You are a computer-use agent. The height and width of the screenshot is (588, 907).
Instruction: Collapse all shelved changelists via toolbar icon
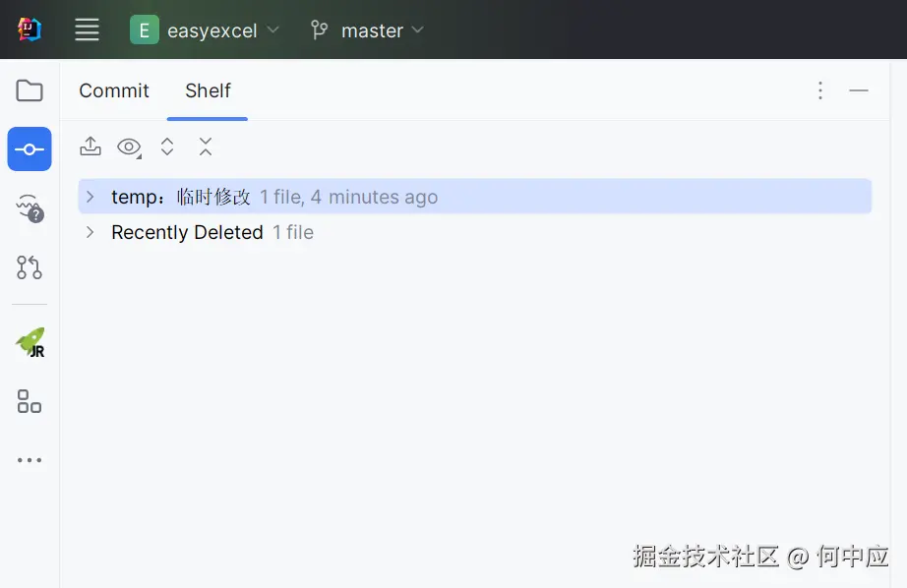(206, 146)
